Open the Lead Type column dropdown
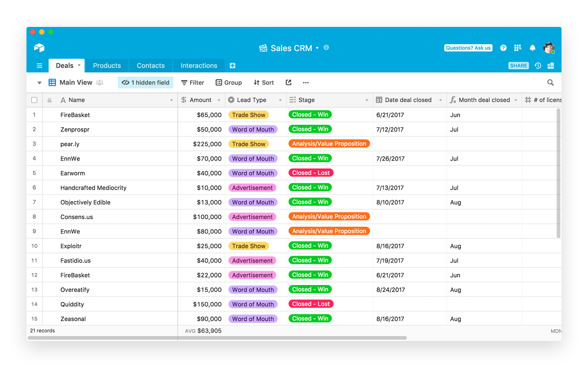Image resolution: width=588 pixels, height=378 pixels. point(280,100)
